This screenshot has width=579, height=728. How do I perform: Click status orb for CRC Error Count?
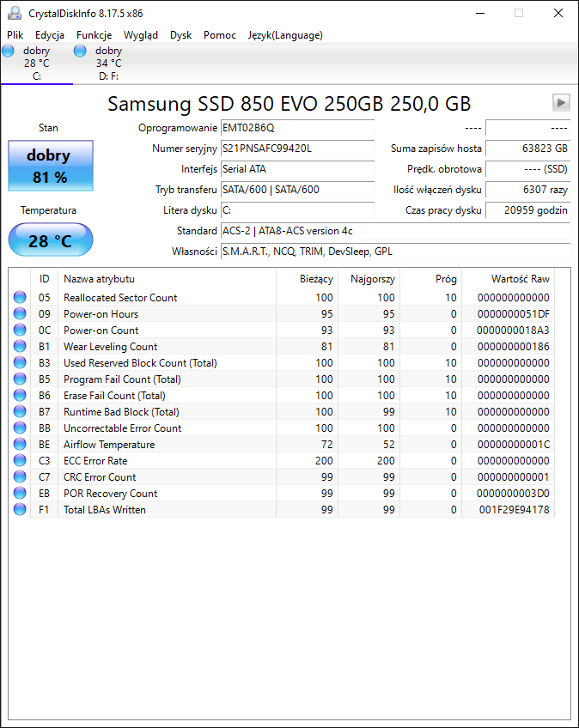[20, 476]
